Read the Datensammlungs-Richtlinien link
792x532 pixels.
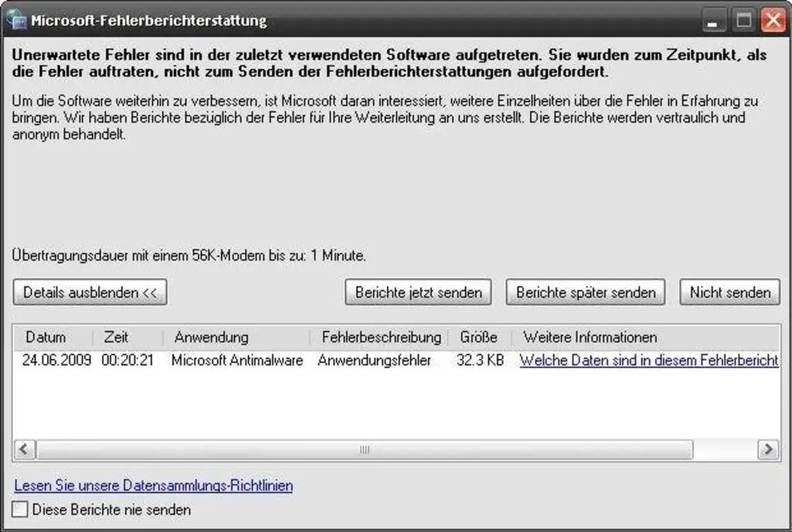tap(154, 486)
